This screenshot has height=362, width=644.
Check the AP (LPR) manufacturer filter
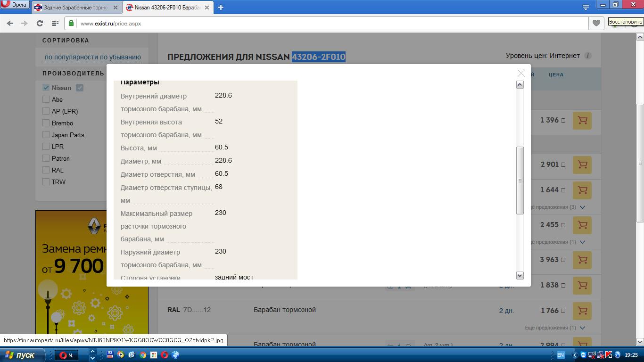tap(46, 111)
